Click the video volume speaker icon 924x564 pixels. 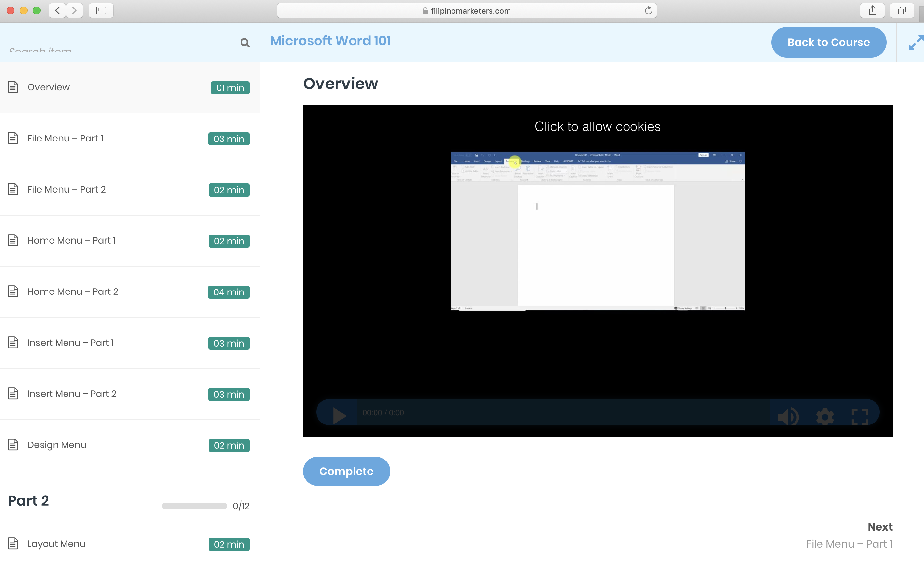click(x=788, y=416)
